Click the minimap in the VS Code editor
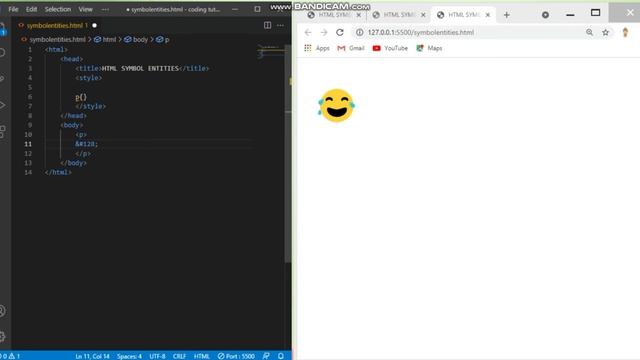The width and height of the screenshot is (640, 360). [271, 52]
